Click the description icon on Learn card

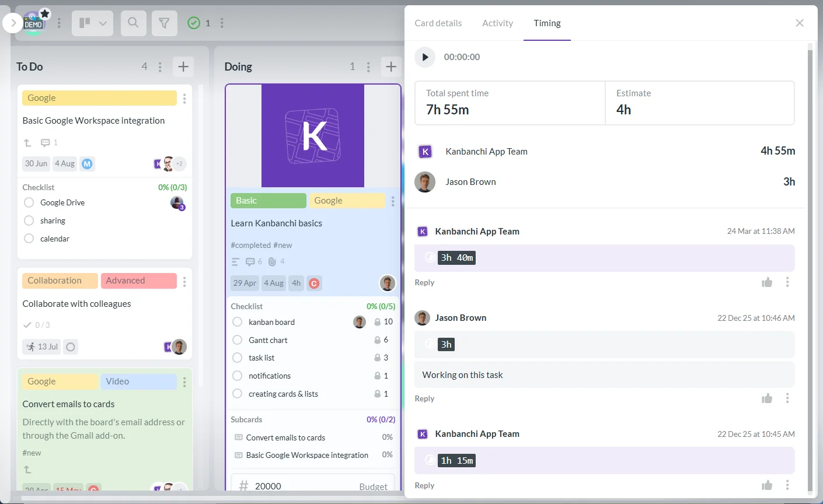tap(236, 262)
